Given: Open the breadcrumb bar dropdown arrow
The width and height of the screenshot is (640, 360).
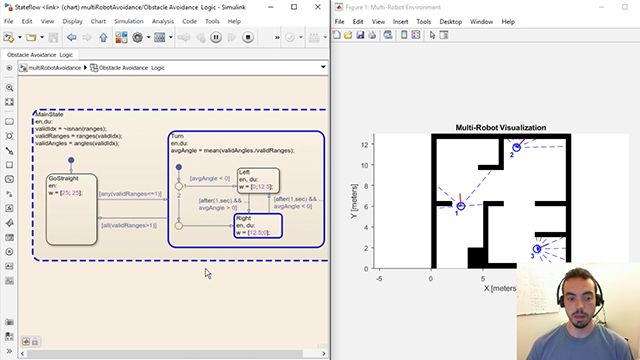Looking at the screenshot, I should click(x=323, y=67).
